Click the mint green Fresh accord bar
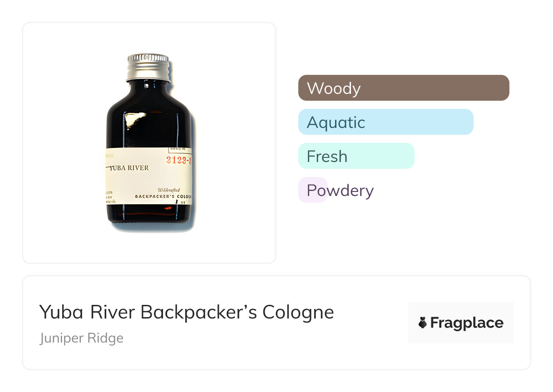This screenshot has width=553, height=392. 356,156
